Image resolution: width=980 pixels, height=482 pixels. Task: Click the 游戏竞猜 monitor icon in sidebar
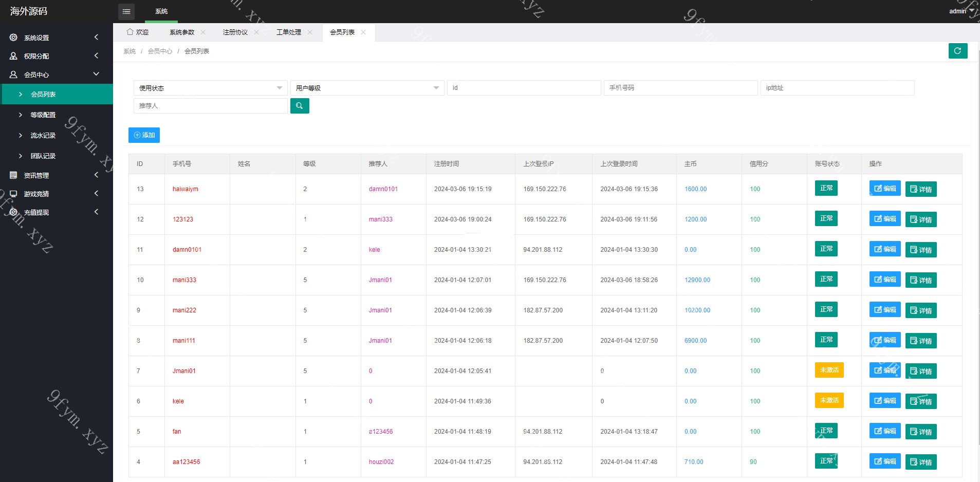coord(13,194)
